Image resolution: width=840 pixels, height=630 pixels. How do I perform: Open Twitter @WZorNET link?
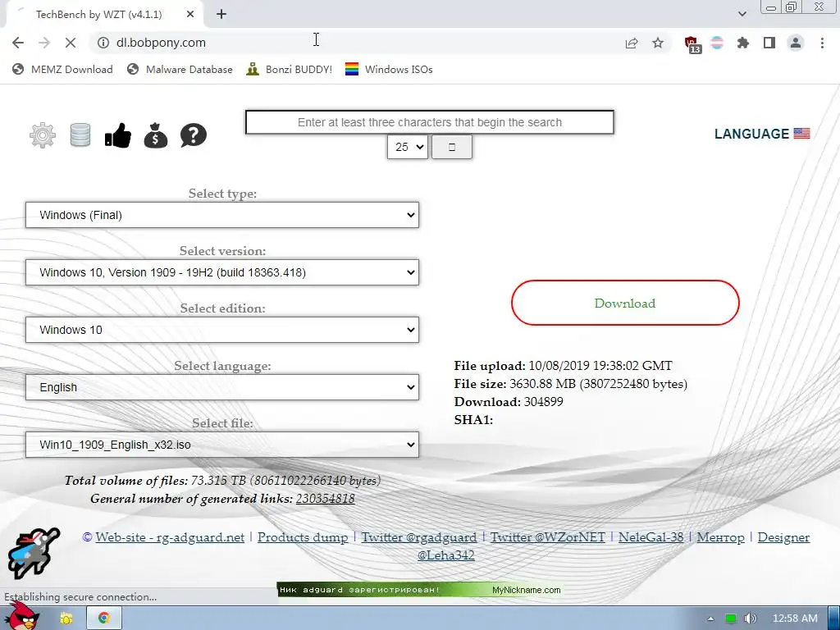(547, 537)
